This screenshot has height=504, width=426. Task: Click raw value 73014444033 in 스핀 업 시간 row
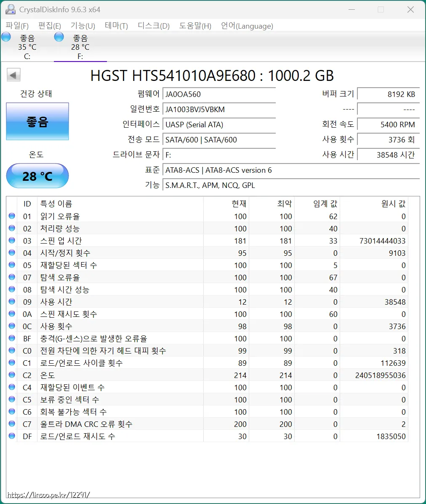[x=382, y=241]
